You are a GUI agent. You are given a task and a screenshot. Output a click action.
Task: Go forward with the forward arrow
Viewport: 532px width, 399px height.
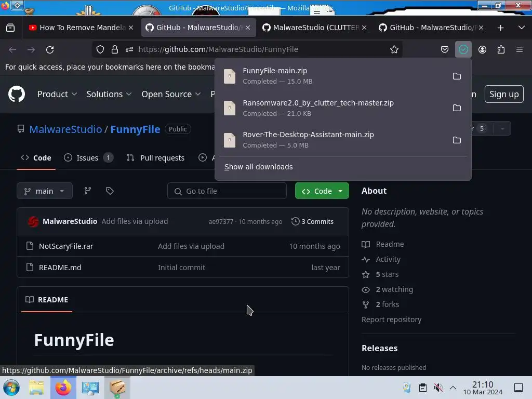click(31, 49)
